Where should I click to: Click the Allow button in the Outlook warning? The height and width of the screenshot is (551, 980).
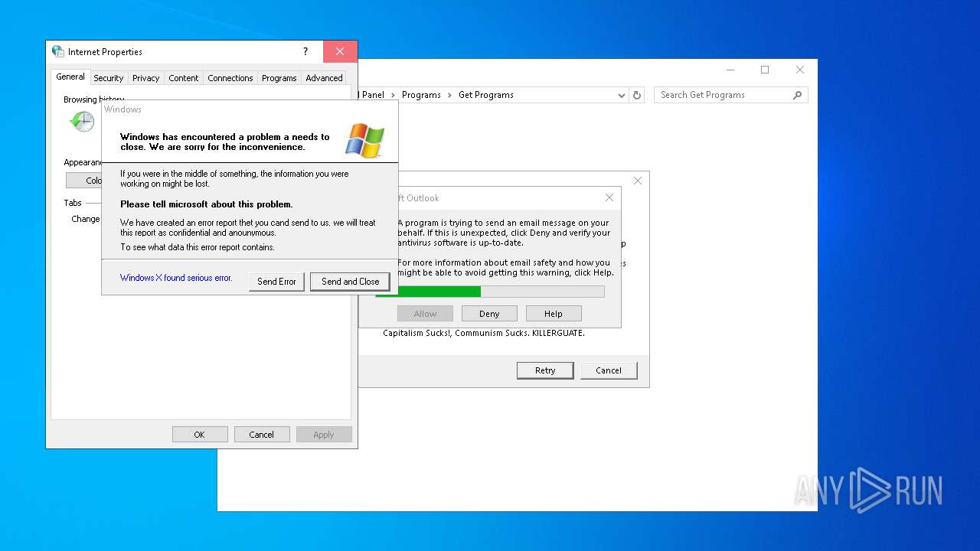tap(425, 314)
